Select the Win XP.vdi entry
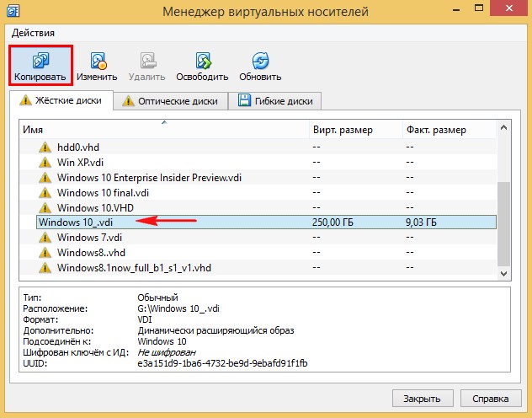The height and width of the screenshot is (418, 532). [258, 163]
